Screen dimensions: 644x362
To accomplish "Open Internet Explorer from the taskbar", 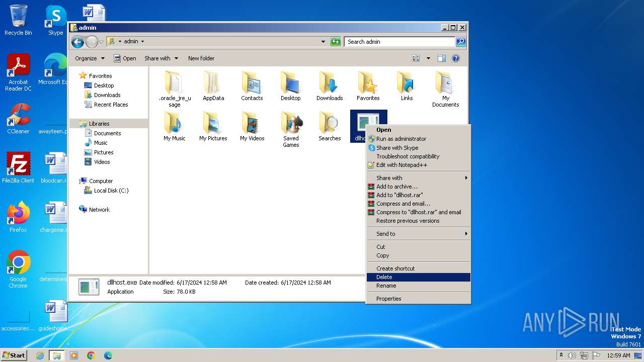I will point(40,355).
